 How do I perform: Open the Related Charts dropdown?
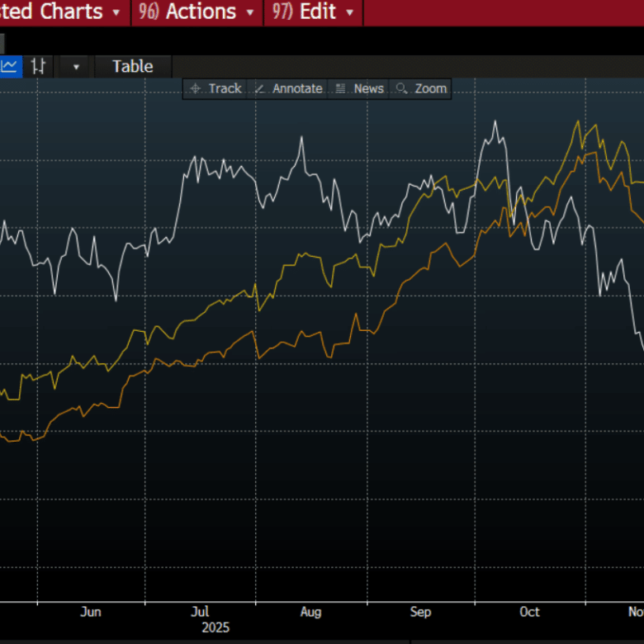click(62, 12)
